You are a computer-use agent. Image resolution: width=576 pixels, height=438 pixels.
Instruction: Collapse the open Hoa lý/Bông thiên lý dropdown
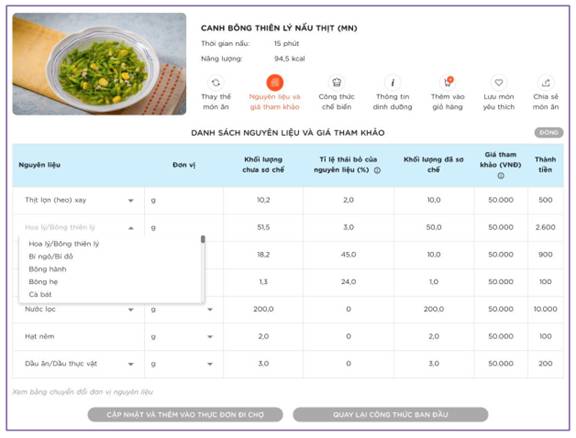tap(131, 228)
